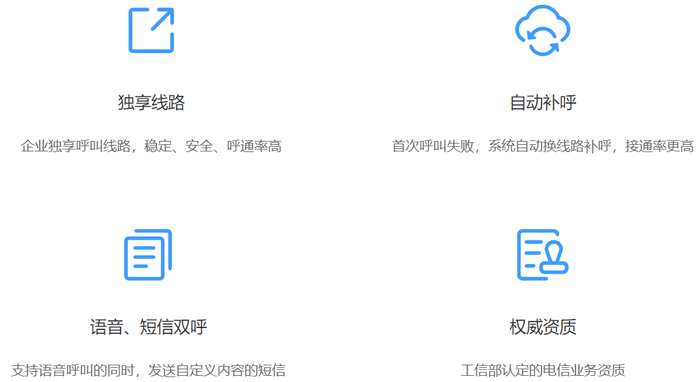Viewport: 700px width, 382px height.
Task: Select the 语音、短信双呼 heading
Action: [x=148, y=327]
